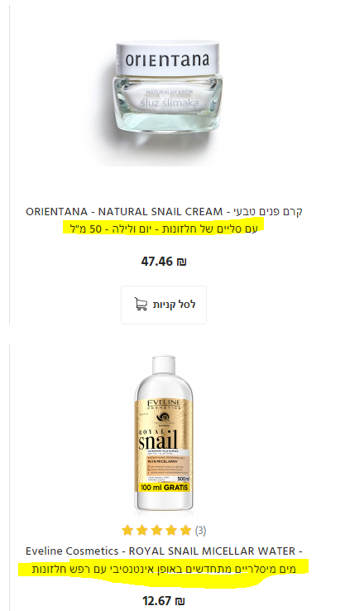Click the 100 ml GRATIS badge on bottle
The width and height of the screenshot is (364, 611).
tap(164, 488)
